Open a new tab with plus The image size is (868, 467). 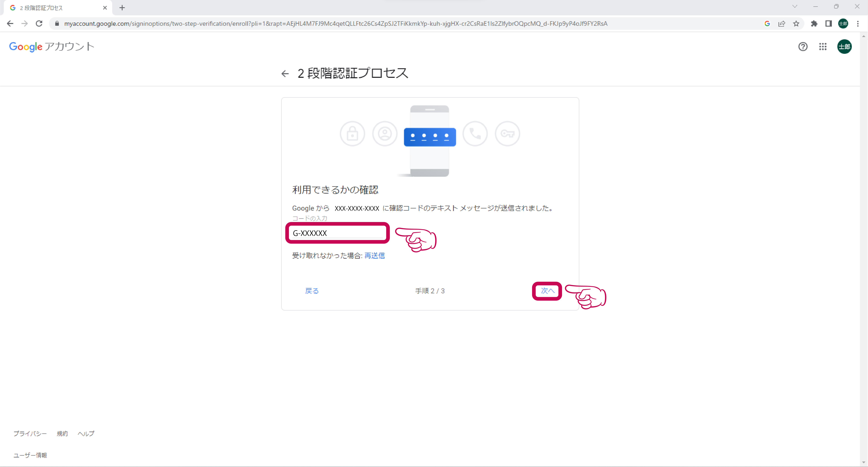(122, 8)
